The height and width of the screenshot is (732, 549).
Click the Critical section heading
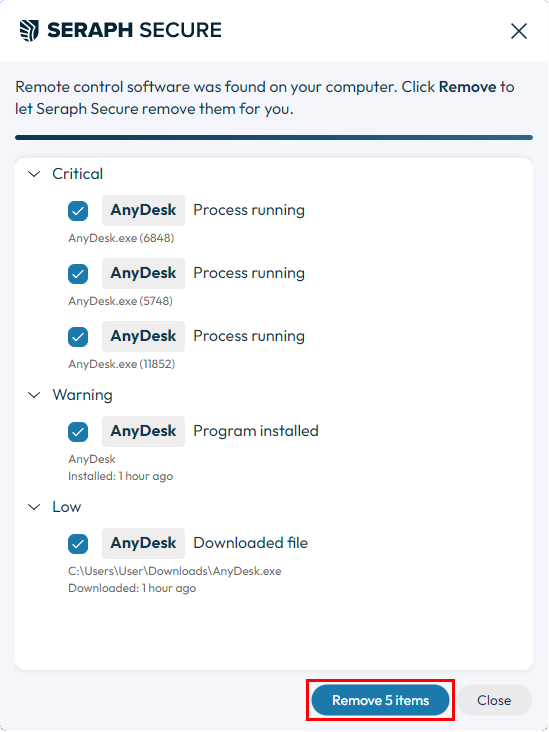click(x=77, y=174)
